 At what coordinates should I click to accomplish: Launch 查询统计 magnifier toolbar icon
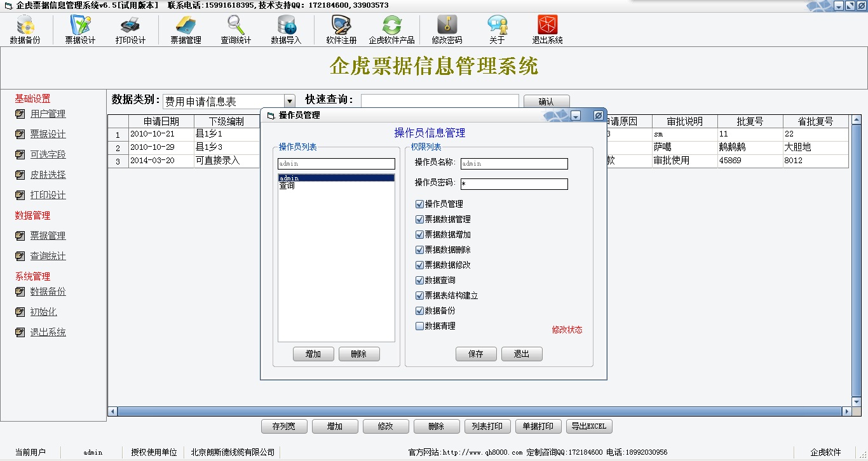point(236,29)
